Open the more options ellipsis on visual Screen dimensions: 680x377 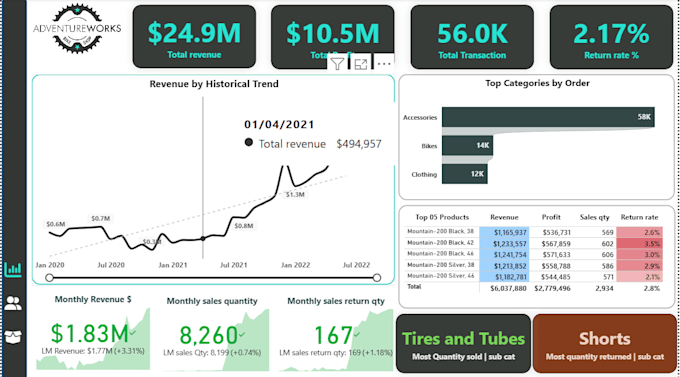click(x=384, y=64)
